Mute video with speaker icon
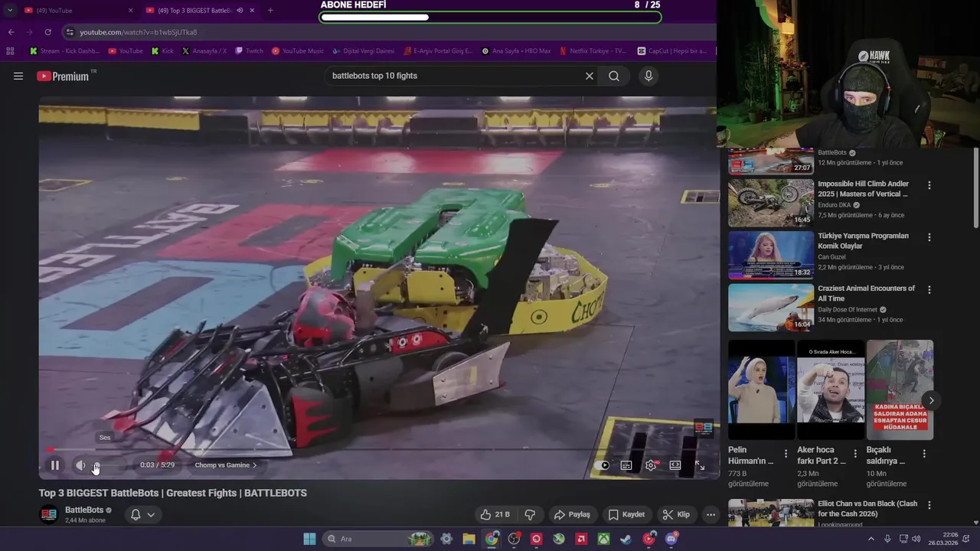 (80, 465)
